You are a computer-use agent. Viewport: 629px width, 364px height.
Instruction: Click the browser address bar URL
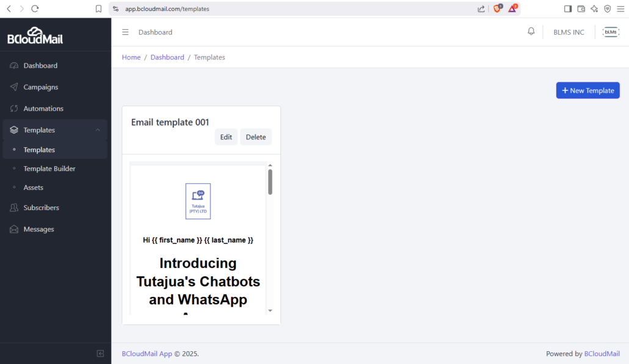(167, 9)
